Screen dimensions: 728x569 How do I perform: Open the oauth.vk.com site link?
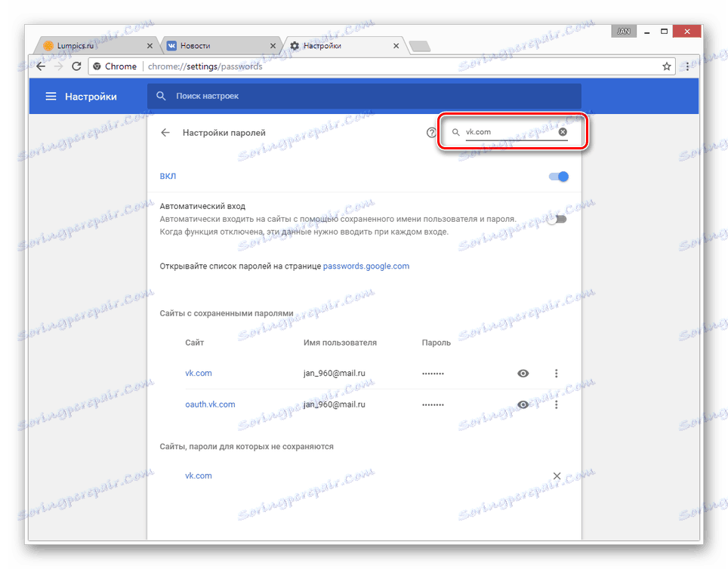pyautogui.click(x=210, y=404)
